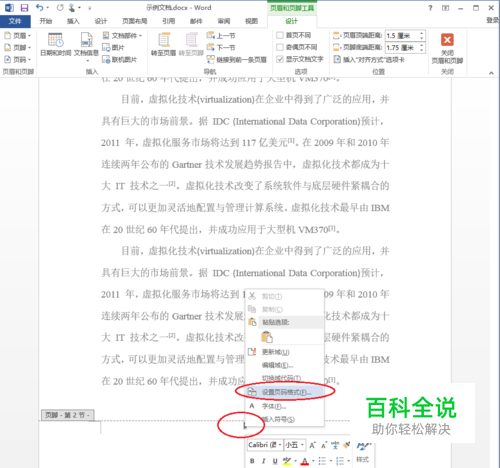
Task: Toggle 首页不同 checkbox
Action: point(280,35)
